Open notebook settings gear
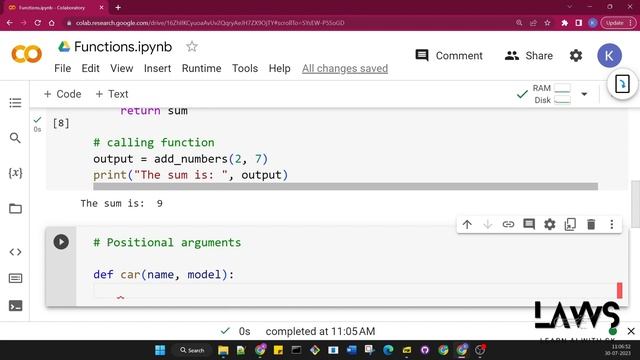The image size is (640, 360). [x=576, y=56]
